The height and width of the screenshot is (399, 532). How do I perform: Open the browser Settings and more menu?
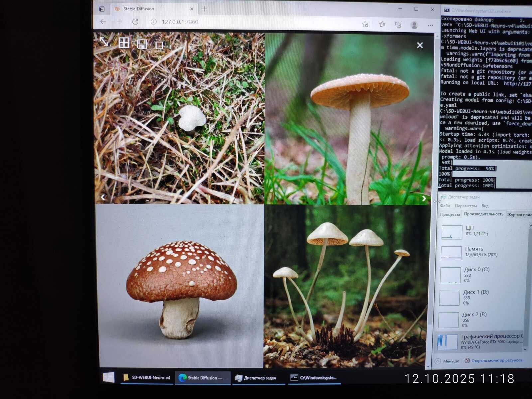click(431, 25)
